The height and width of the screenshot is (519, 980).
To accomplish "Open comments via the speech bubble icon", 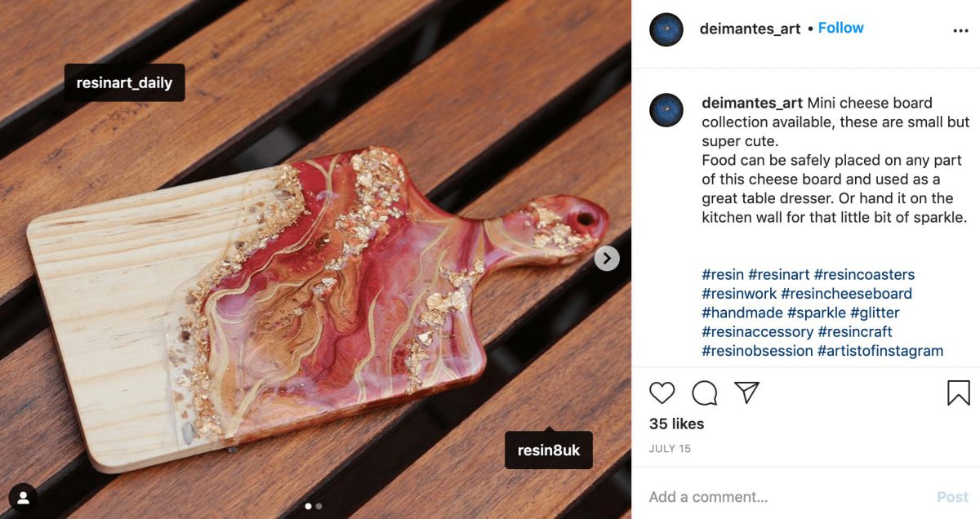I will pyautogui.click(x=704, y=393).
